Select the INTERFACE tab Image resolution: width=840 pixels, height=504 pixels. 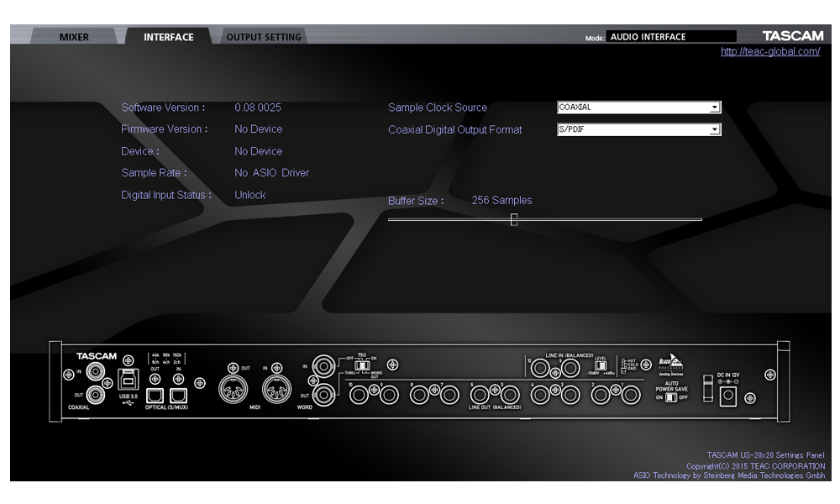coord(168,36)
